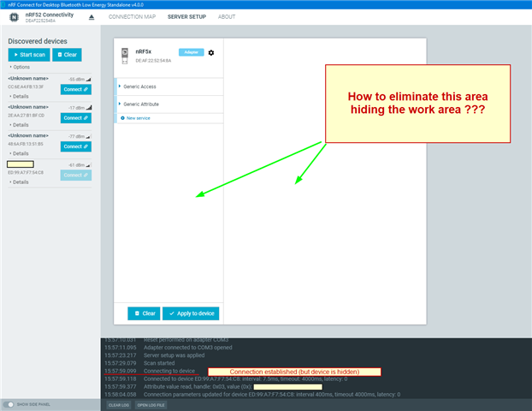Click the nRF52 chip device icon
This screenshot has width=532, height=411.
tap(14, 17)
